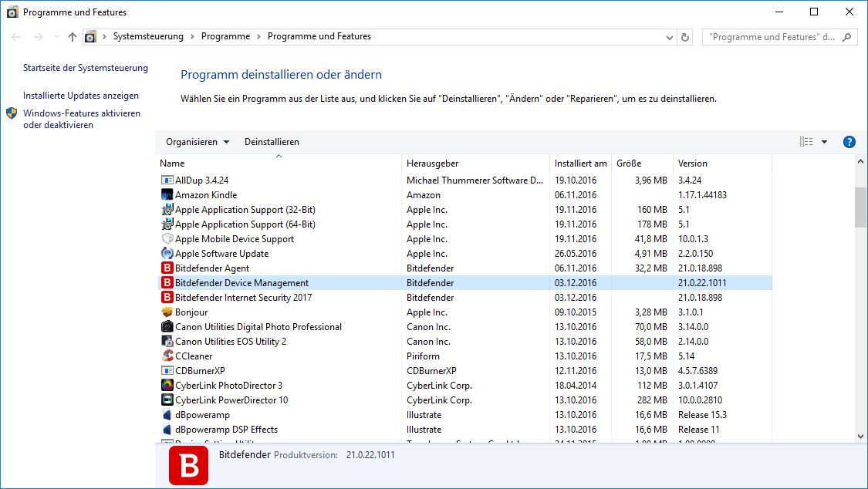
Task: Click the Release 15.3 version cell
Action: tap(702, 415)
